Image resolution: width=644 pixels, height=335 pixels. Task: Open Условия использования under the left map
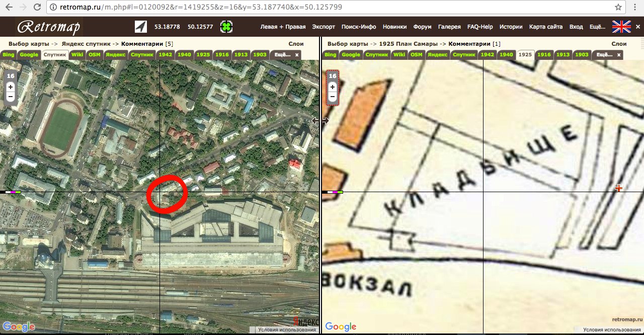pos(286,330)
